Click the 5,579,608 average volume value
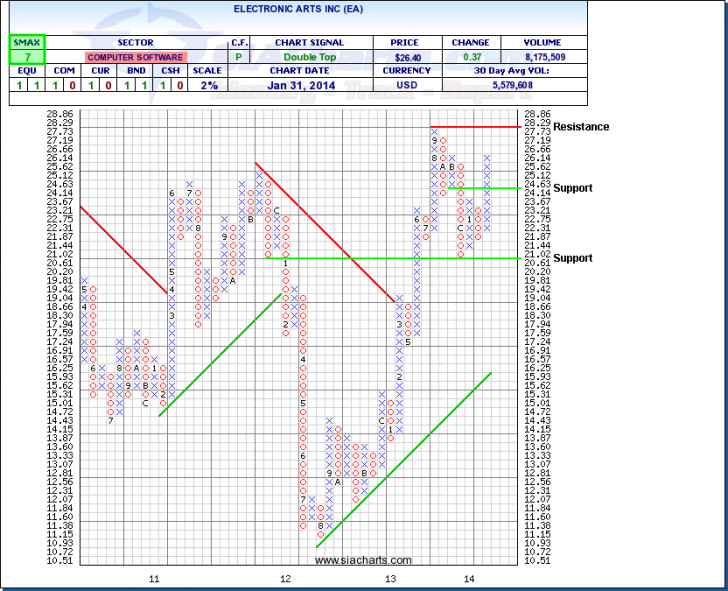Screen dimensions: 728x591 pyautogui.click(x=543, y=87)
